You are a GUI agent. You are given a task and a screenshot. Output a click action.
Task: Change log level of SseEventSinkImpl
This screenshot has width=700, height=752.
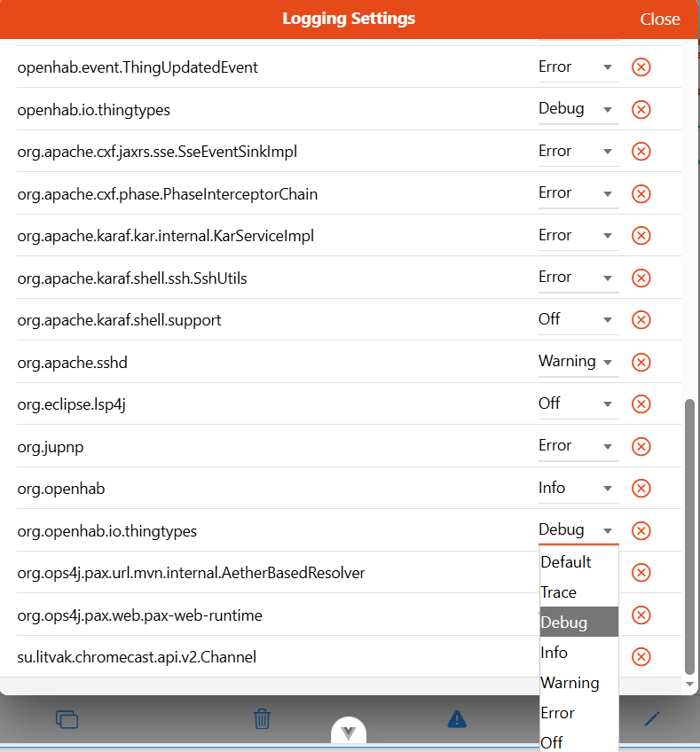[578, 152]
